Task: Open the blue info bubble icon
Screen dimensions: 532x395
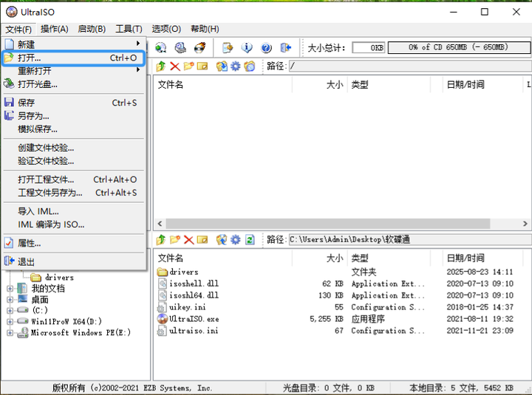Action: [x=247, y=48]
